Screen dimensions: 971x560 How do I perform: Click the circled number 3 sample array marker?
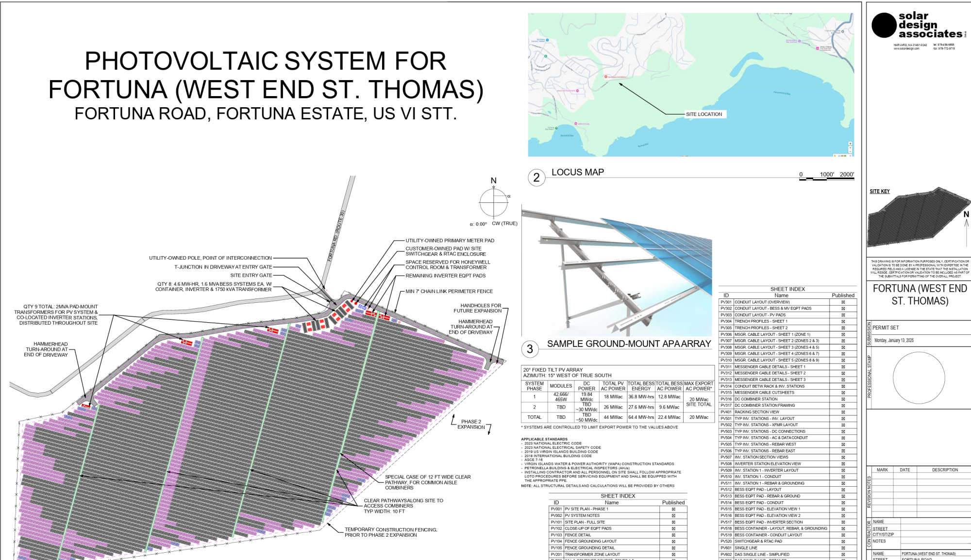pyautogui.click(x=530, y=349)
